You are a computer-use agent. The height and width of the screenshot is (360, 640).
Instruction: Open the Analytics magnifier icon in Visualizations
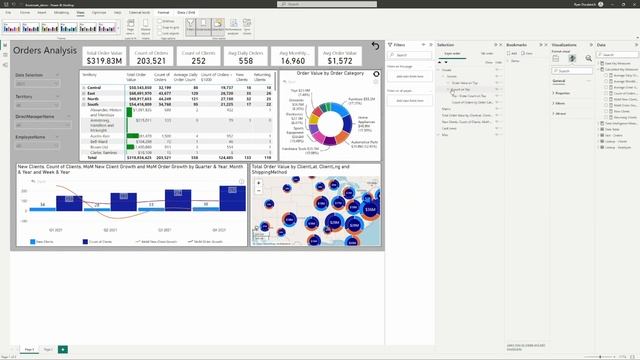pos(589,59)
